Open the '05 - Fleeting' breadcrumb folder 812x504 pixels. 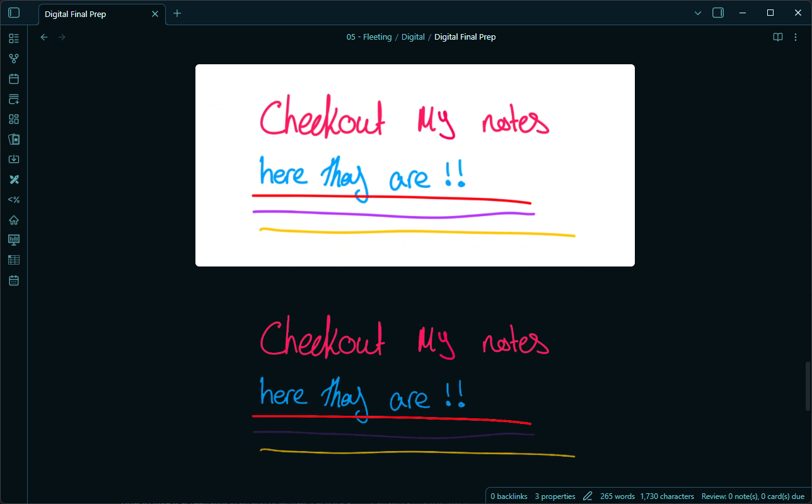click(369, 37)
